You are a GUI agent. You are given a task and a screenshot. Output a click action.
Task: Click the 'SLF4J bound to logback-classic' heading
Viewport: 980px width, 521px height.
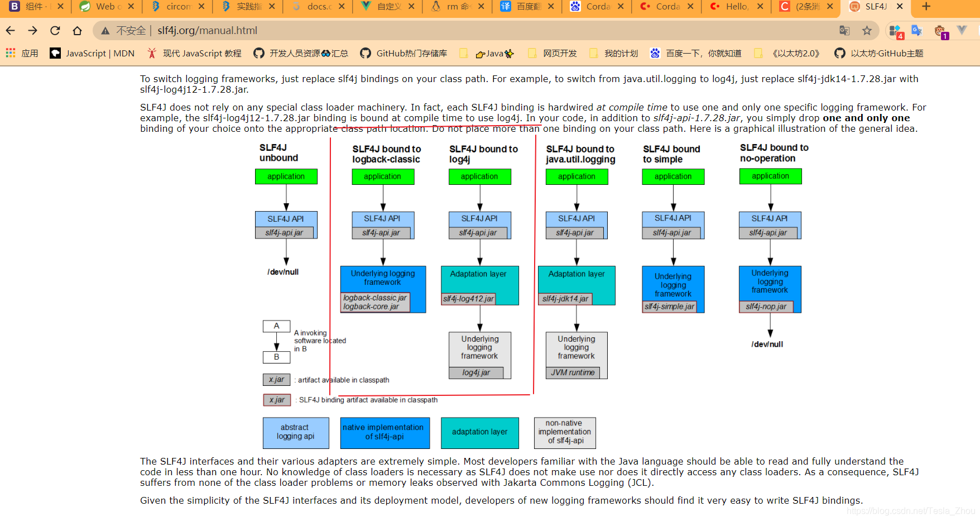pos(386,154)
